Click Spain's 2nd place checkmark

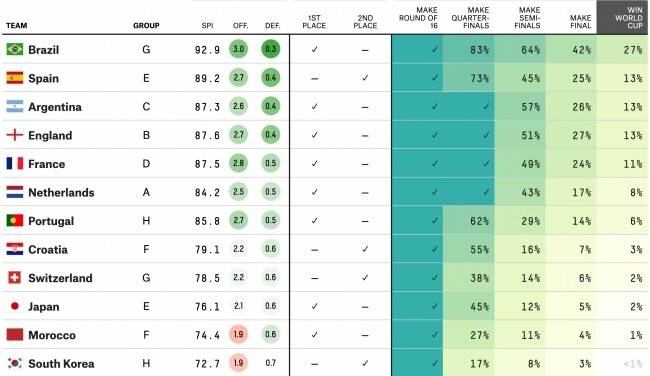(x=365, y=78)
